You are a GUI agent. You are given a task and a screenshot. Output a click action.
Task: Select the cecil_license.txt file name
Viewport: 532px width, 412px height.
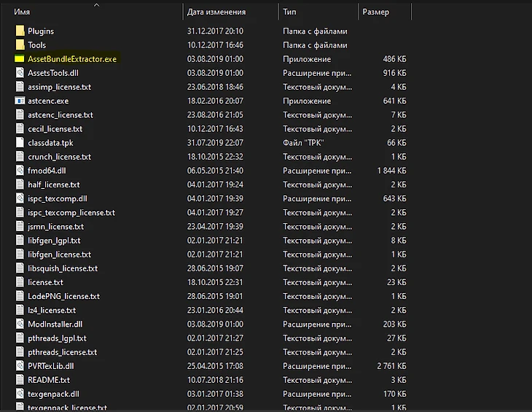pos(55,129)
